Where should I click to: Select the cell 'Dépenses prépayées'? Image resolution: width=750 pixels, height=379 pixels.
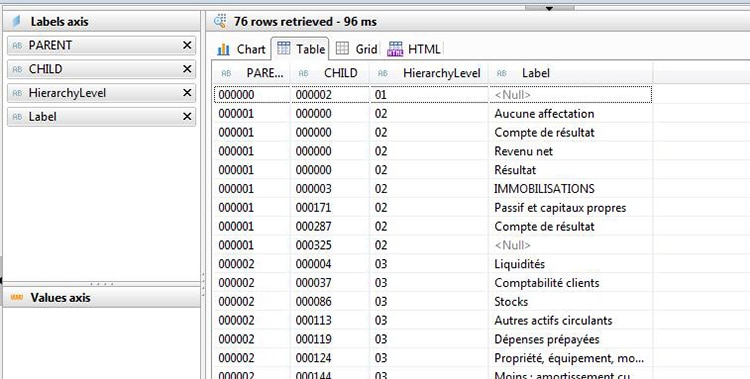coord(570,339)
